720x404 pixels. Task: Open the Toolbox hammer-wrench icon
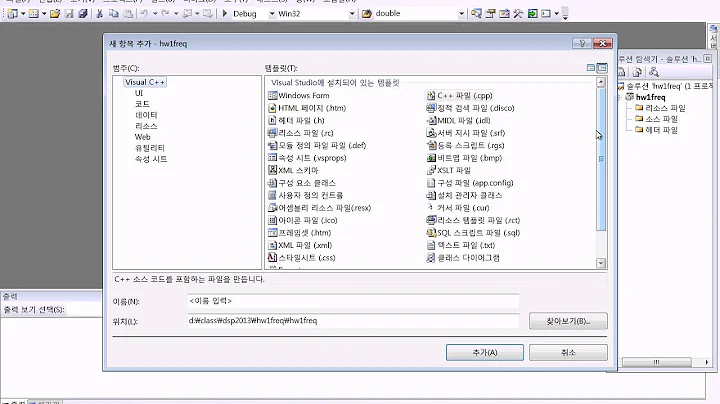pyautogui.click(x=518, y=14)
